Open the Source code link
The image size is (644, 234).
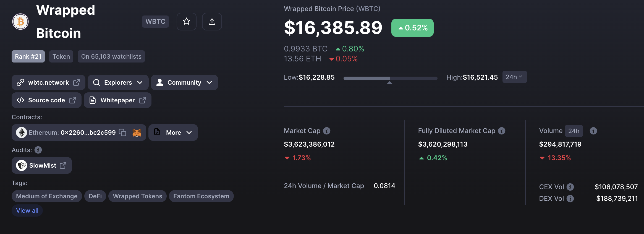[x=46, y=100]
